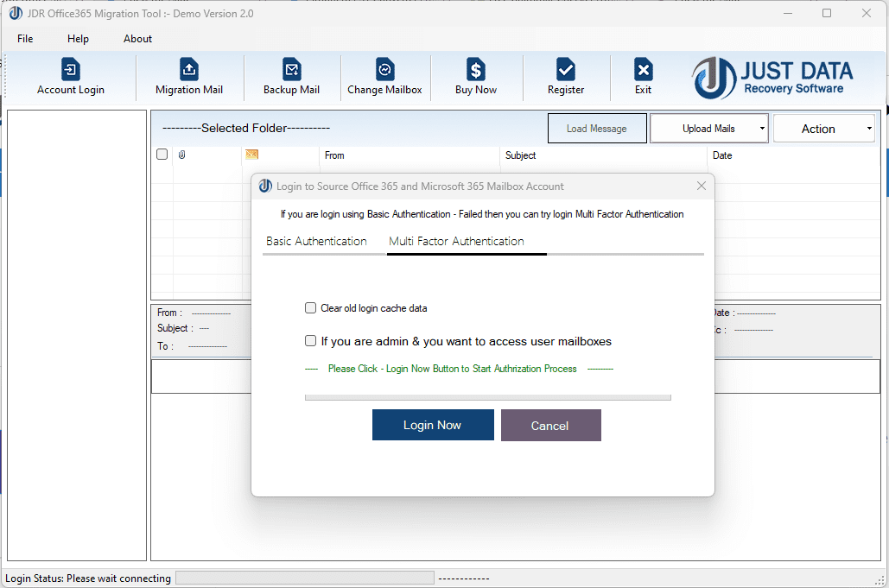The image size is (889, 588).
Task: Open Migration Mail tool
Action: (189, 77)
